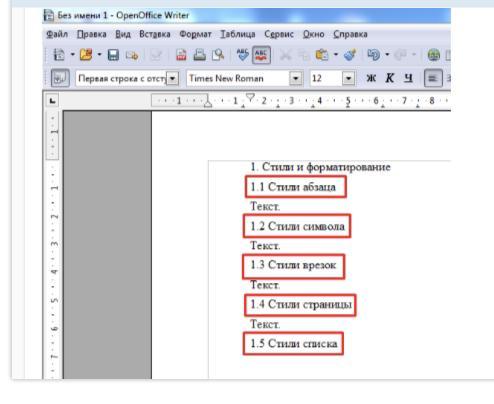Print the document via the printer icon

click(200, 55)
